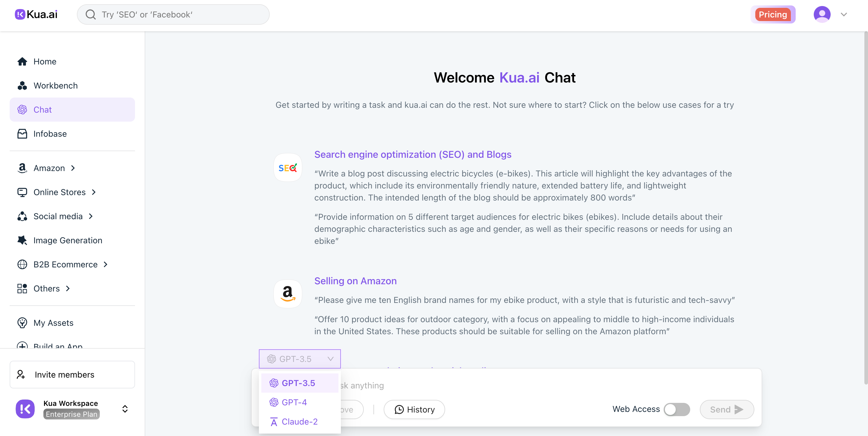Expand the Others submenu chevron
Viewport: 868px width, 436px height.
tap(68, 288)
